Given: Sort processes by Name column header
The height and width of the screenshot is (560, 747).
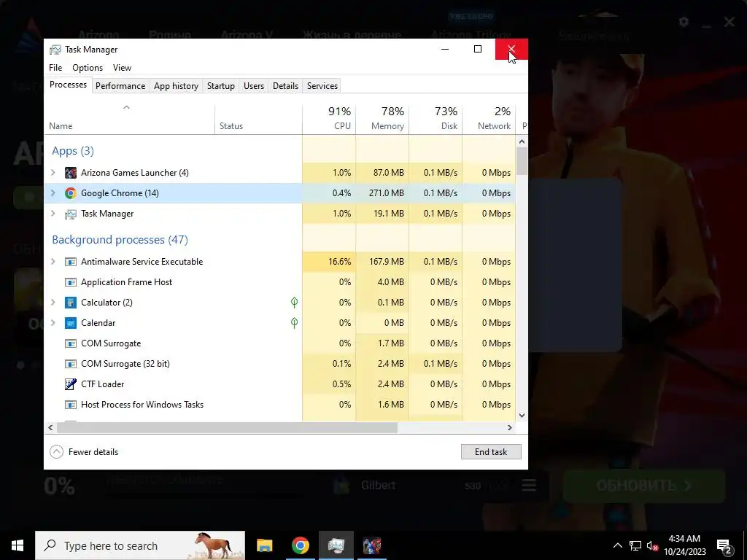Looking at the screenshot, I should (x=129, y=118).
